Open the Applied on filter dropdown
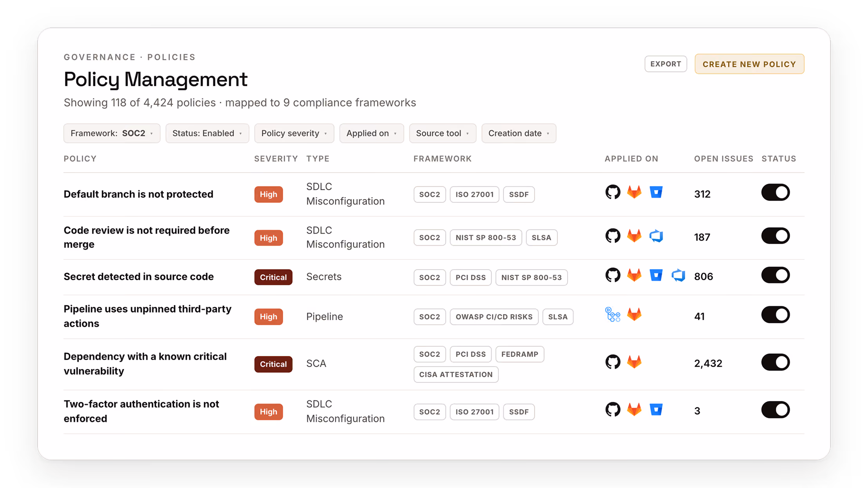868x488 pixels. coord(371,133)
